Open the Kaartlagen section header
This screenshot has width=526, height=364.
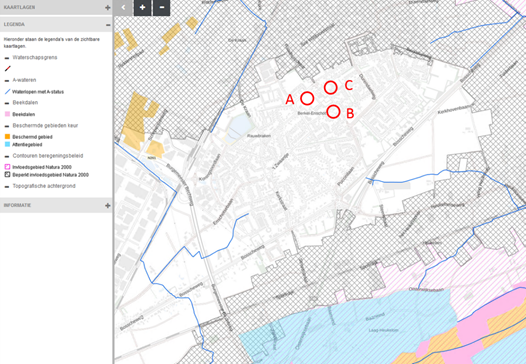[56, 7]
